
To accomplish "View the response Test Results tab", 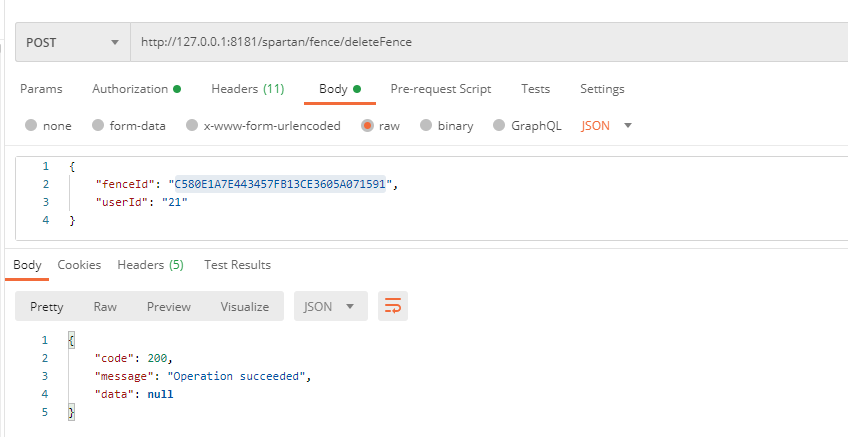I will 237,265.
